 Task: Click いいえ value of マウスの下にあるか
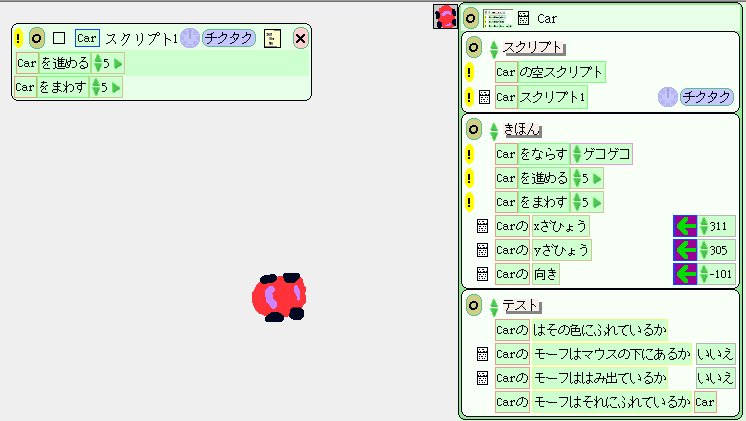click(x=715, y=354)
